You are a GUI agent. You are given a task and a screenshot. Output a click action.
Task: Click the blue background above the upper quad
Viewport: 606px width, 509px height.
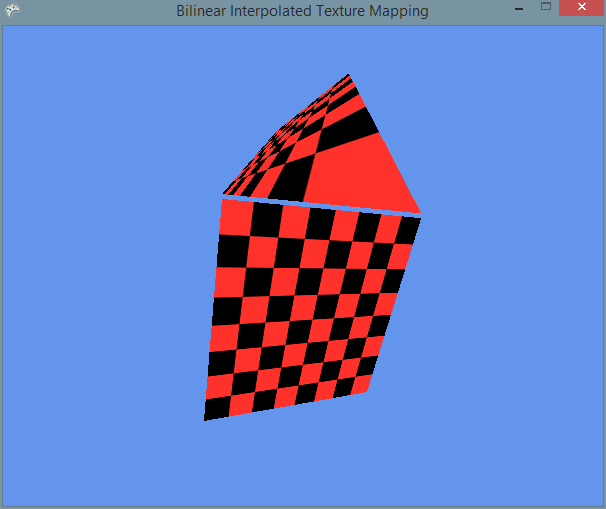(300, 50)
